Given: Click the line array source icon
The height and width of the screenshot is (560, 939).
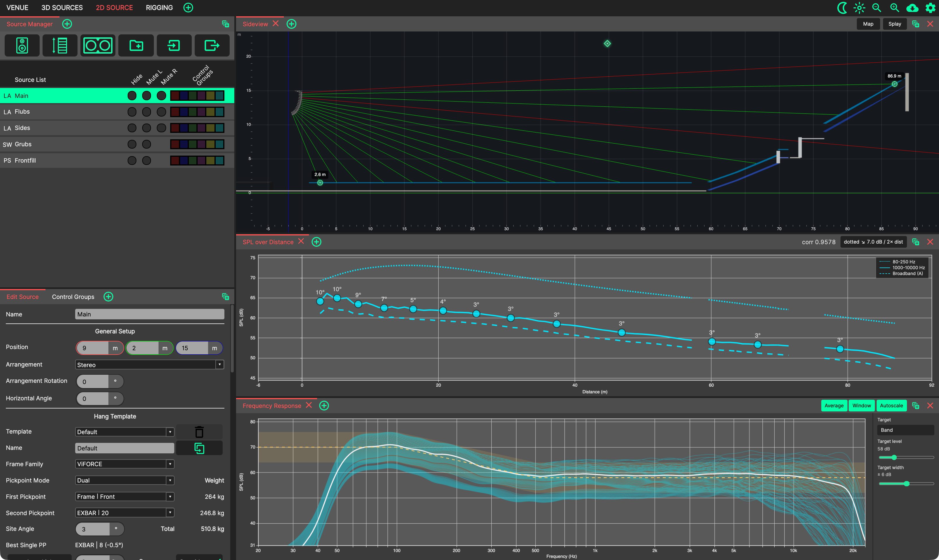Looking at the screenshot, I should tap(60, 46).
